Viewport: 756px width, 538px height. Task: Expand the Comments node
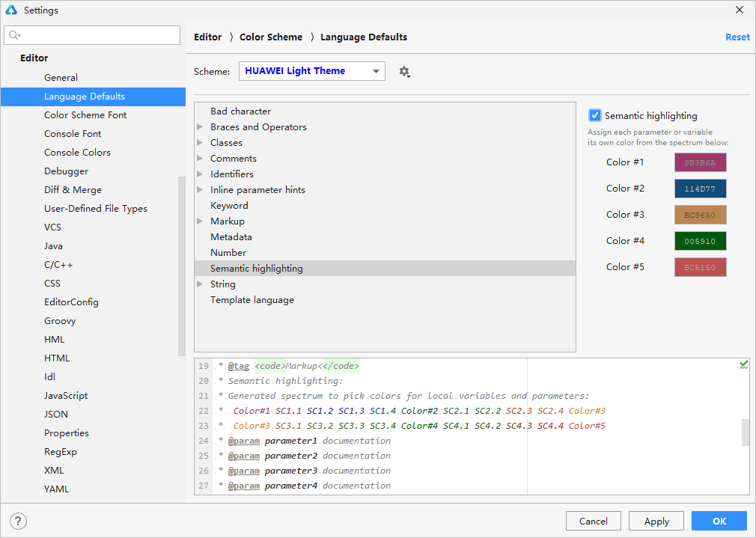point(200,158)
